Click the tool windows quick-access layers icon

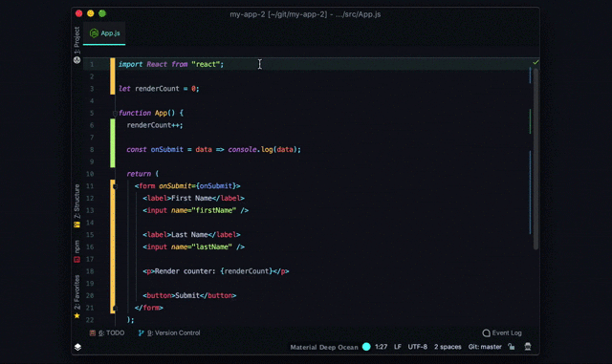point(77,347)
